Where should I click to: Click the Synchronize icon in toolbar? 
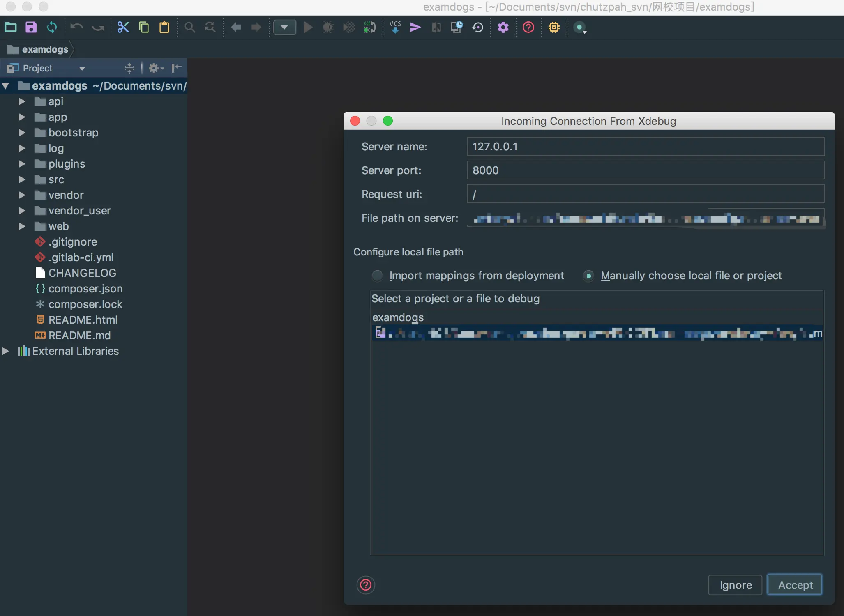(x=52, y=28)
